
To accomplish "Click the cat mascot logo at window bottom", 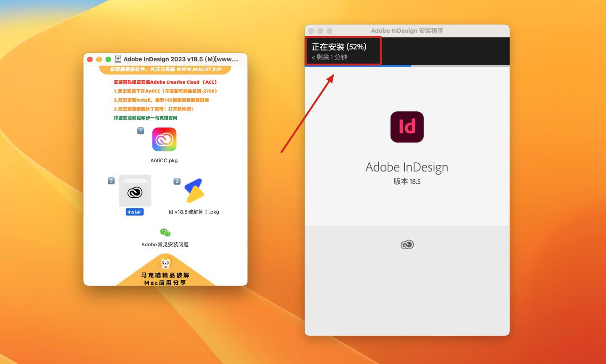I will (166, 263).
